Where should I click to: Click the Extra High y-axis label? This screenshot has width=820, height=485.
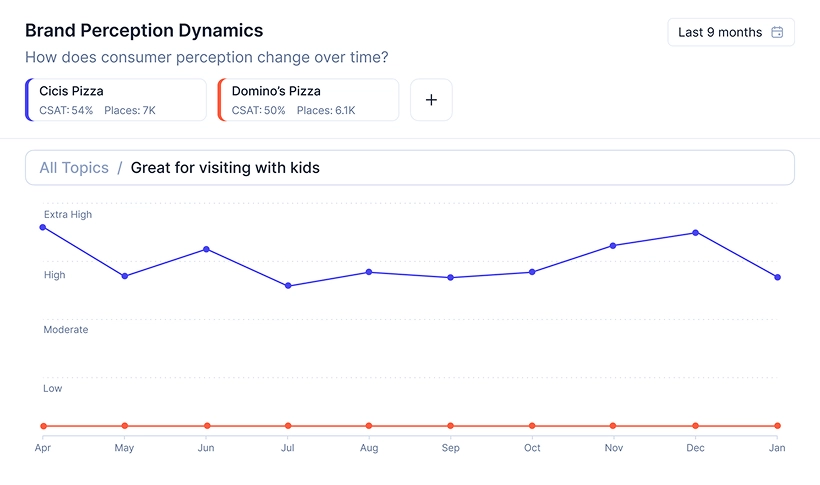tap(68, 215)
